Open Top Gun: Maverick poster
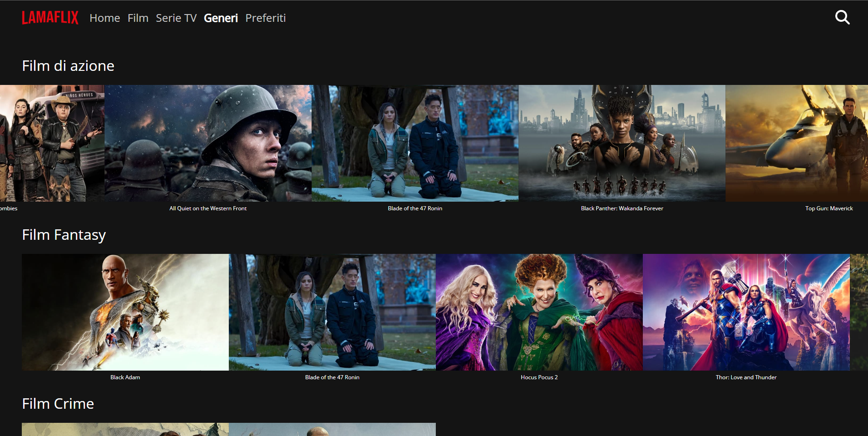The width and height of the screenshot is (868, 436). [797, 143]
